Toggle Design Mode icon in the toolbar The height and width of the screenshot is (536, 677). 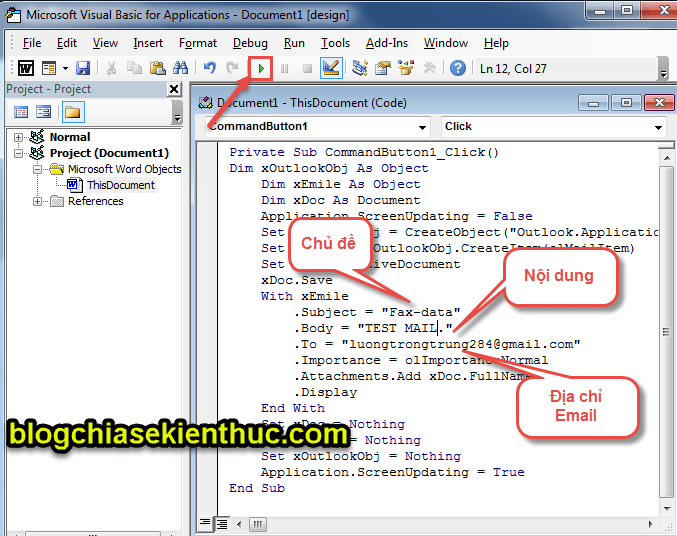click(331, 68)
